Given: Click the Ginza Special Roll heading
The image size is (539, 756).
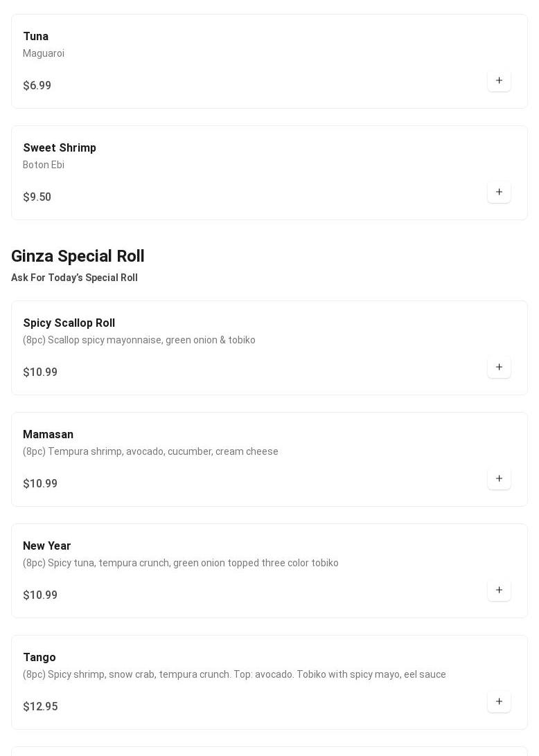Looking at the screenshot, I should point(78,256).
